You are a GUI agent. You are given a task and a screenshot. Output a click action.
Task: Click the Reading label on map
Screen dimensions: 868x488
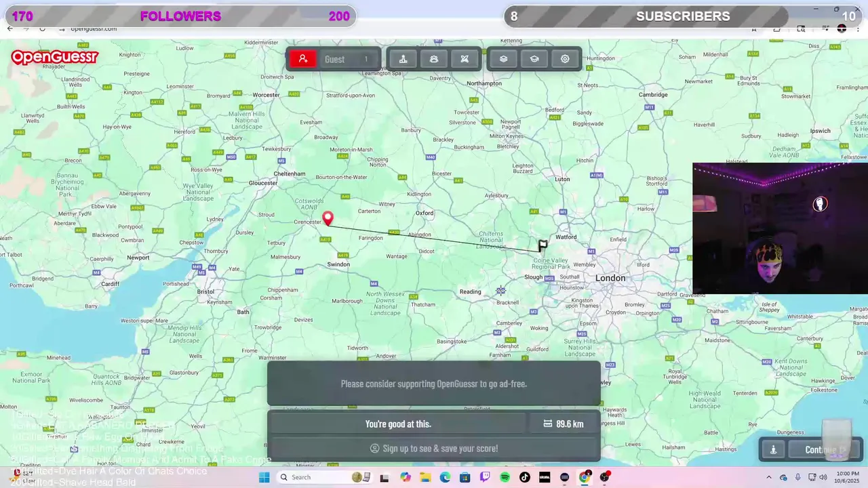[x=470, y=291]
